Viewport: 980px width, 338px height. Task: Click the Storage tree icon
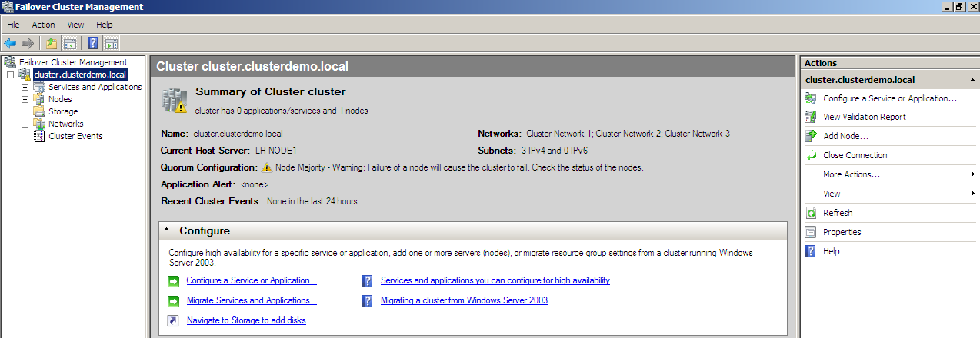[39, 111]
